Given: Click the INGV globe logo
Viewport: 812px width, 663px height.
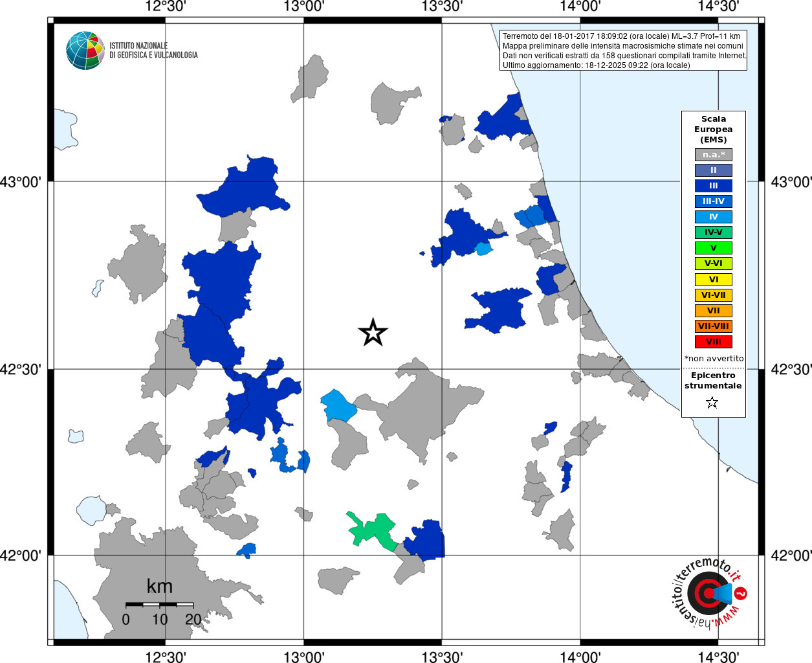Looking at the screenshot, I should point(85,51).
